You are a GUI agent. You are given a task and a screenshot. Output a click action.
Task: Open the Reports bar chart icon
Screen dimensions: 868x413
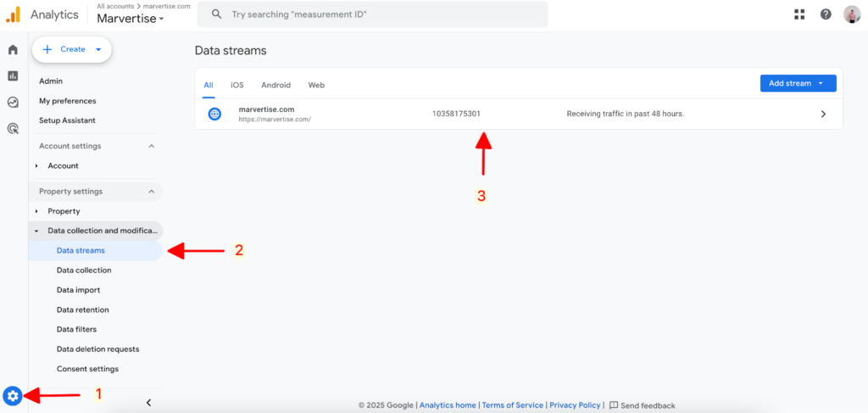coord(13,75)
